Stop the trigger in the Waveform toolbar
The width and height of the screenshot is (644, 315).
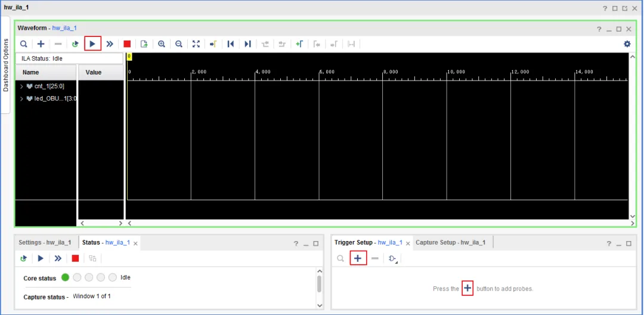point(127,44)
